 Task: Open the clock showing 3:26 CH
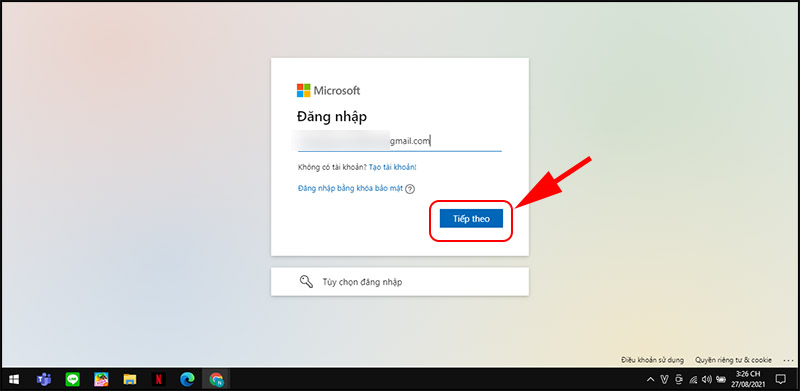pos(749,379)
